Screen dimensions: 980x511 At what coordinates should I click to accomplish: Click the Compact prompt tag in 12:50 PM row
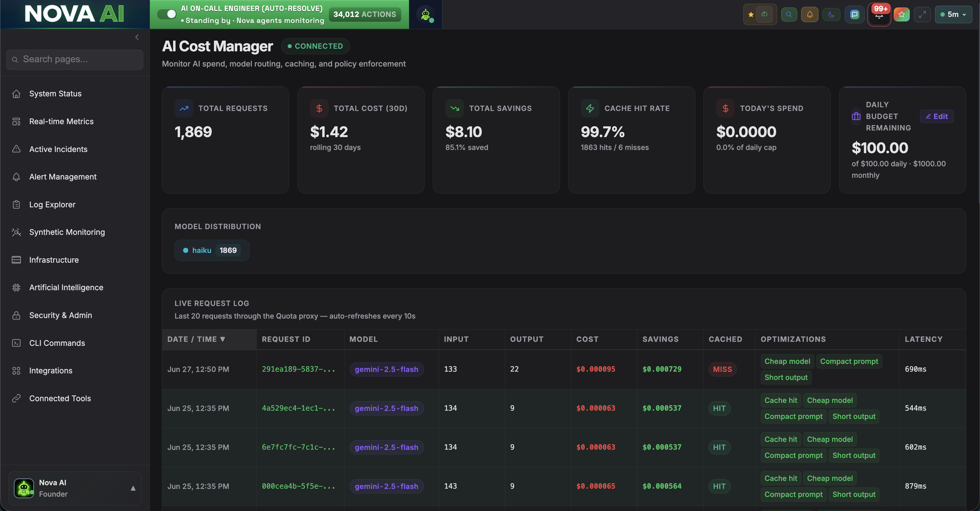coord(849,361)
